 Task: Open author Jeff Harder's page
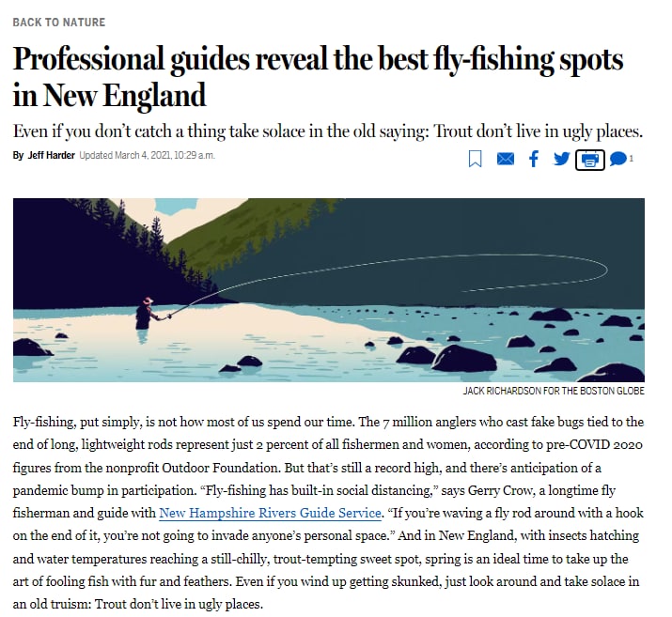(x=51, y=156)
